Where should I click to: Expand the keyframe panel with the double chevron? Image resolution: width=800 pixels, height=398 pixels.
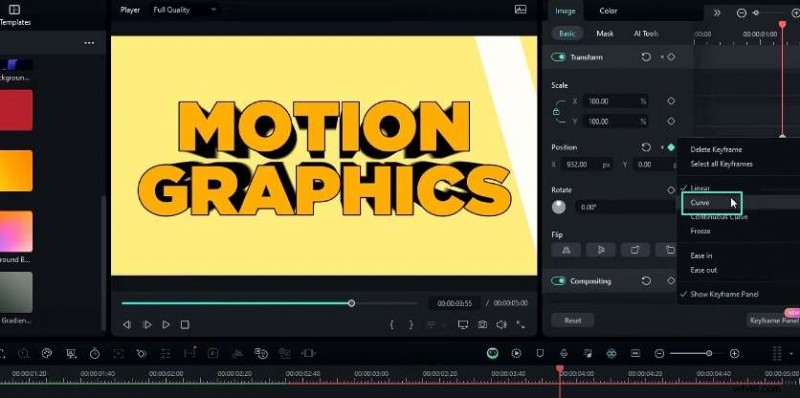717,13
